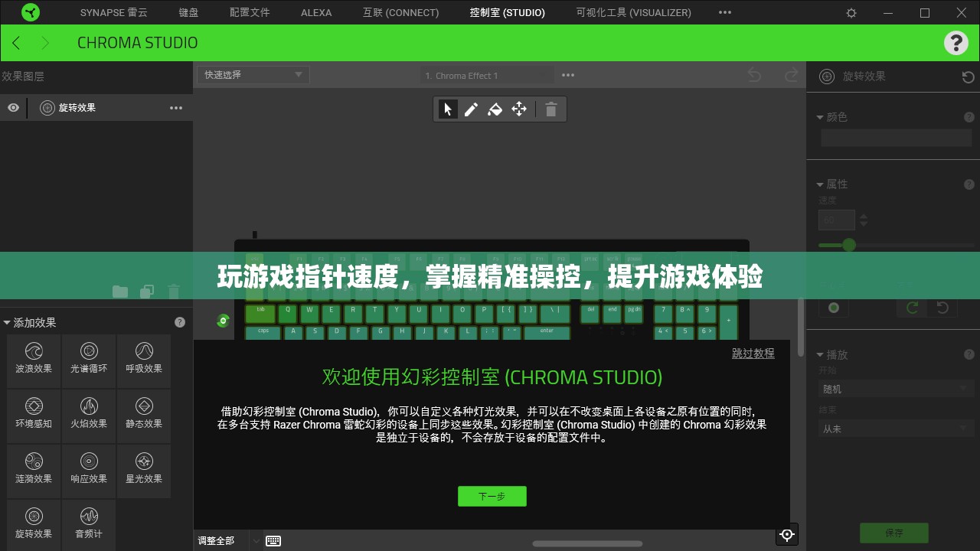Go back with the left arrow

point(17,43)
